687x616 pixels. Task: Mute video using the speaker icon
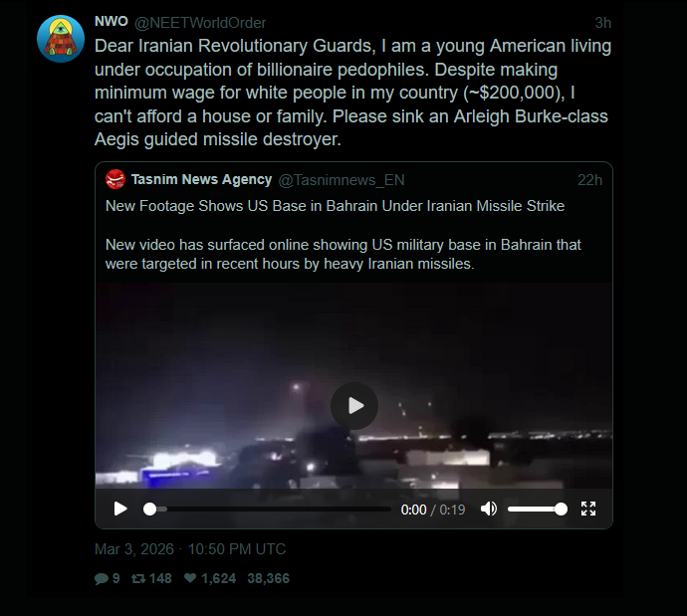[489, 509]
